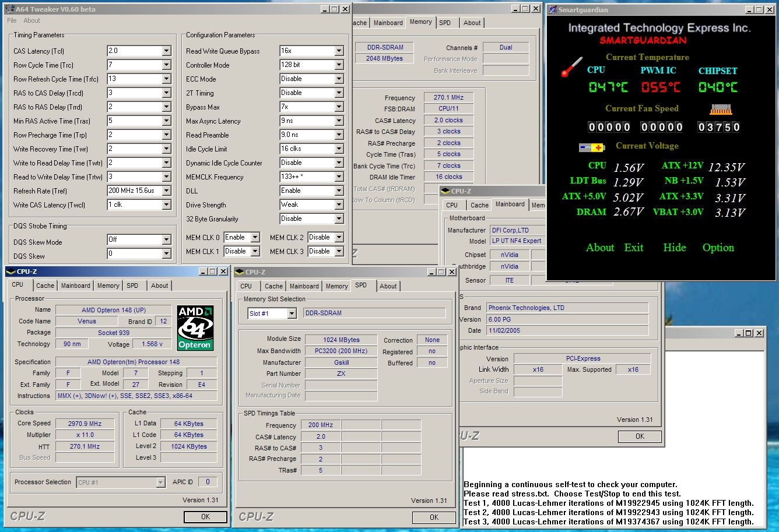
Task: Click Option in Smartguardian
Action: tap(718, 248)
